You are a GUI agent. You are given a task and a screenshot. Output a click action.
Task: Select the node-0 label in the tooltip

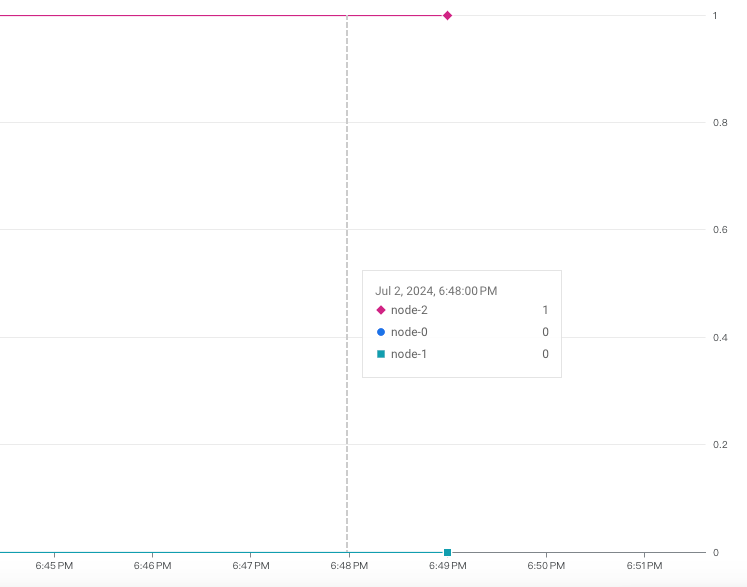409,332
